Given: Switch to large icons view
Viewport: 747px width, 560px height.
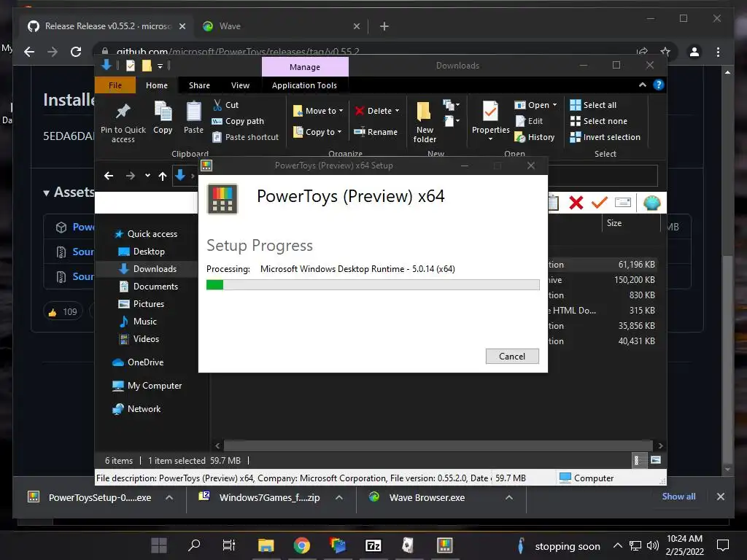Looking at the screenshot, I should point(656,460).
